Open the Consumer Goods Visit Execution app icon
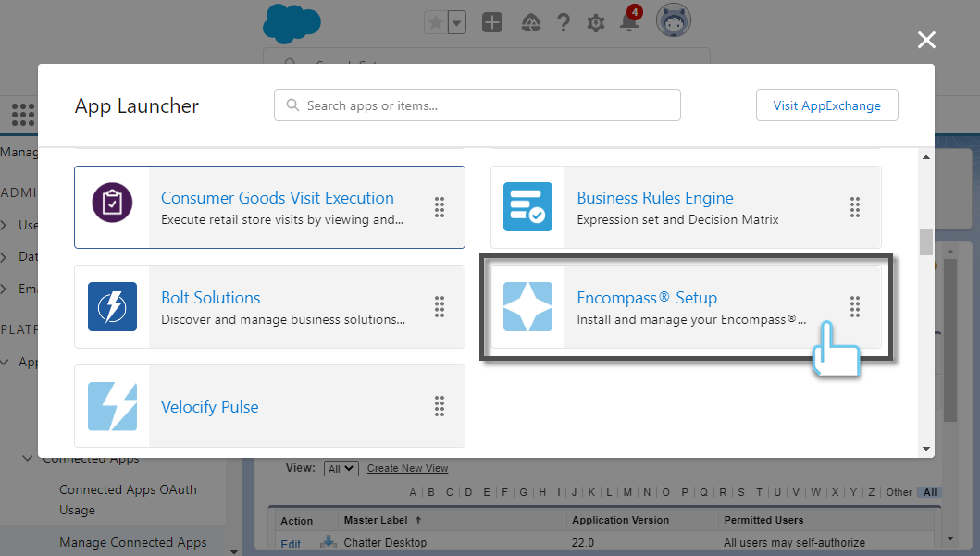The image size is (980, 556). click(113, 203)
